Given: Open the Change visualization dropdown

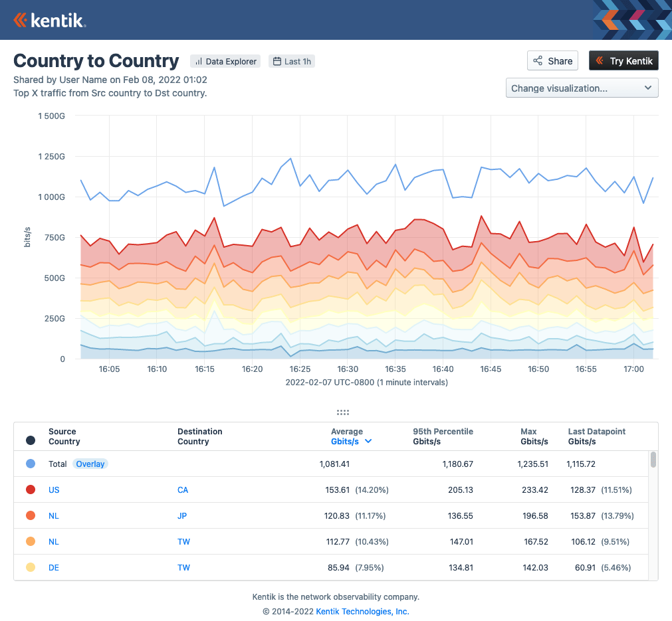Looking at the screenshot, I should pyautogui.click(x=582, y=88).
